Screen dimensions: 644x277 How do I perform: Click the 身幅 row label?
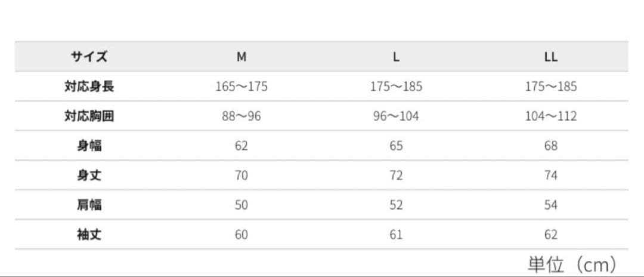click(x=89, y=146)
